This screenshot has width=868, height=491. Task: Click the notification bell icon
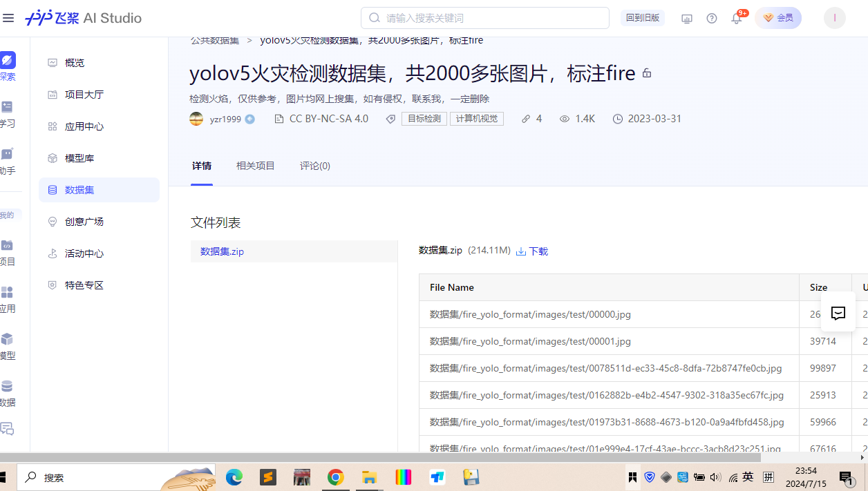[x=736, y=19]
